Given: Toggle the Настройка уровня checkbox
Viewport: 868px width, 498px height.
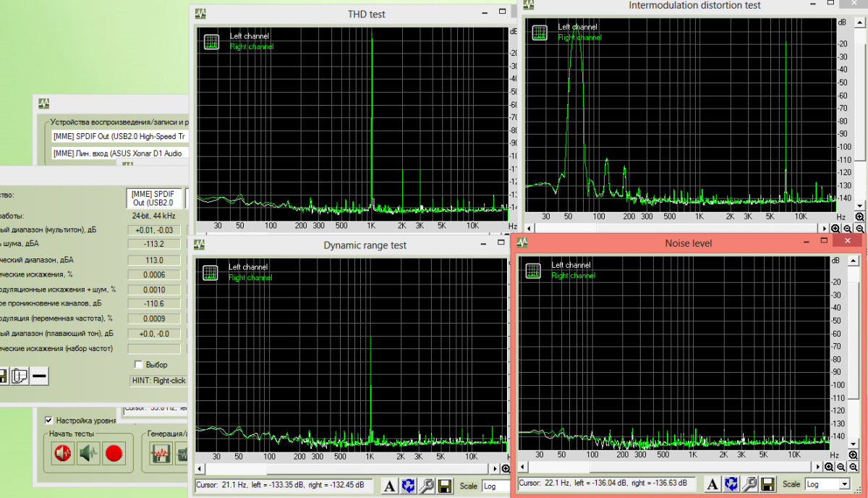Looking at the screenshot, I should click(x=49, y=420).
